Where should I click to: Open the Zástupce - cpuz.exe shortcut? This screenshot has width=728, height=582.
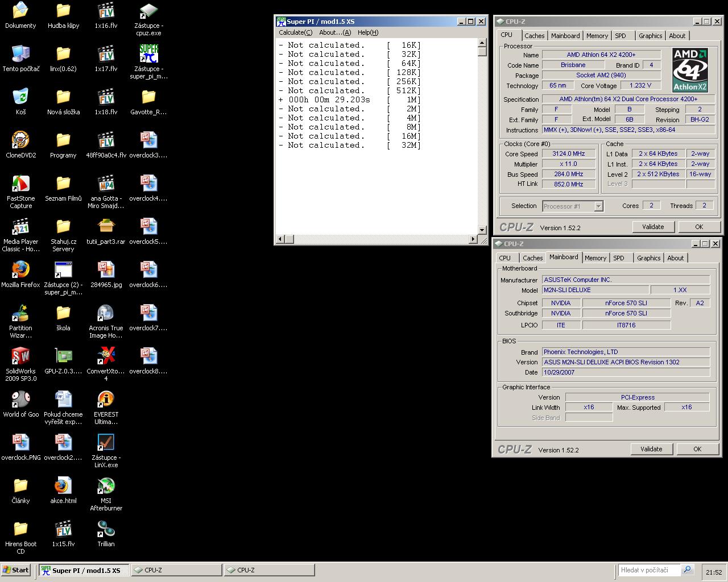coord(148,19)
